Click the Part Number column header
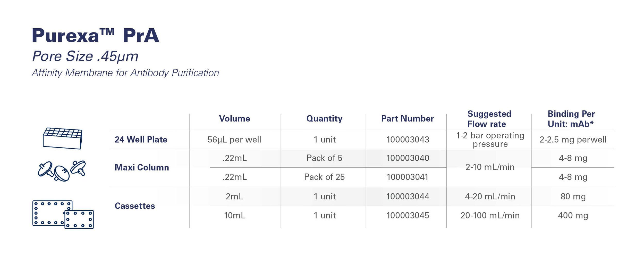This screenshot has width=644, height=261. (408, 119)
